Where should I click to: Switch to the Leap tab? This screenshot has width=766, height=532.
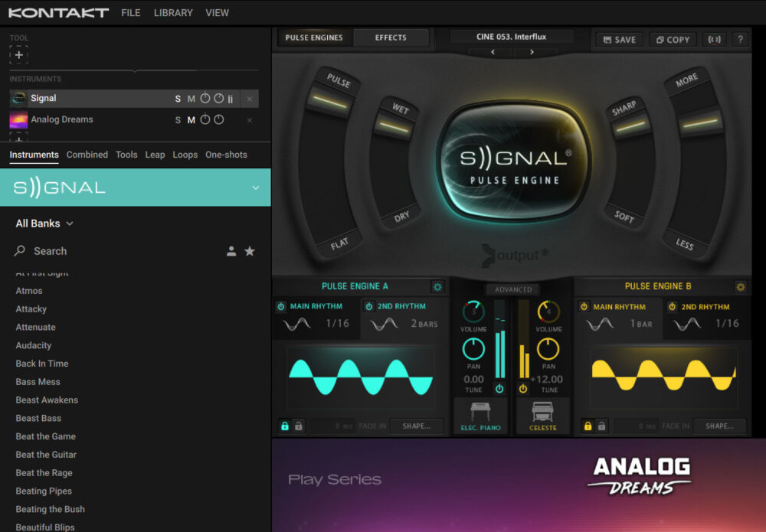pyautogui.click(x=155, y=155)
